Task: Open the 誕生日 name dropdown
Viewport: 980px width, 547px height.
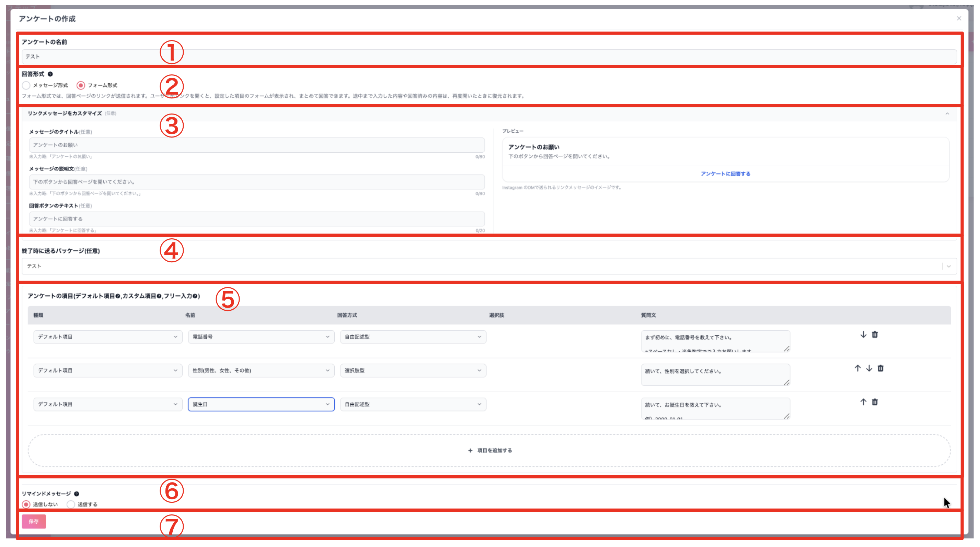Action: (261, 404)
